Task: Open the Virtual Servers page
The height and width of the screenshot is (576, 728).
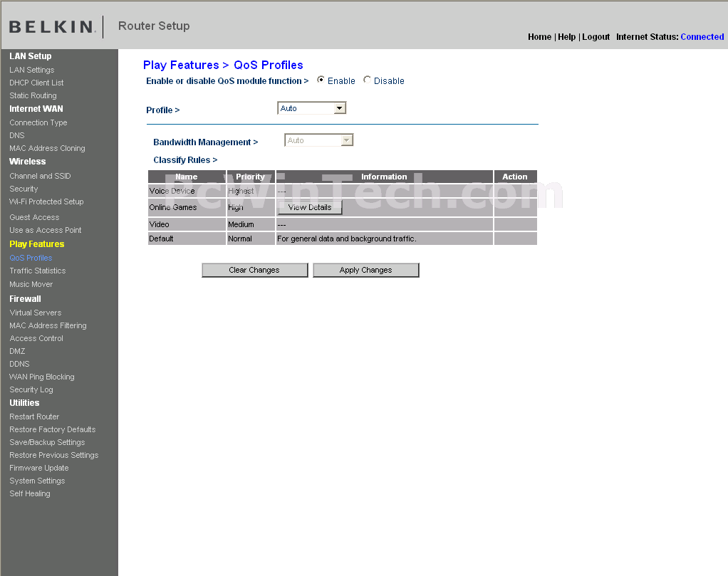Action: (36, 313)
